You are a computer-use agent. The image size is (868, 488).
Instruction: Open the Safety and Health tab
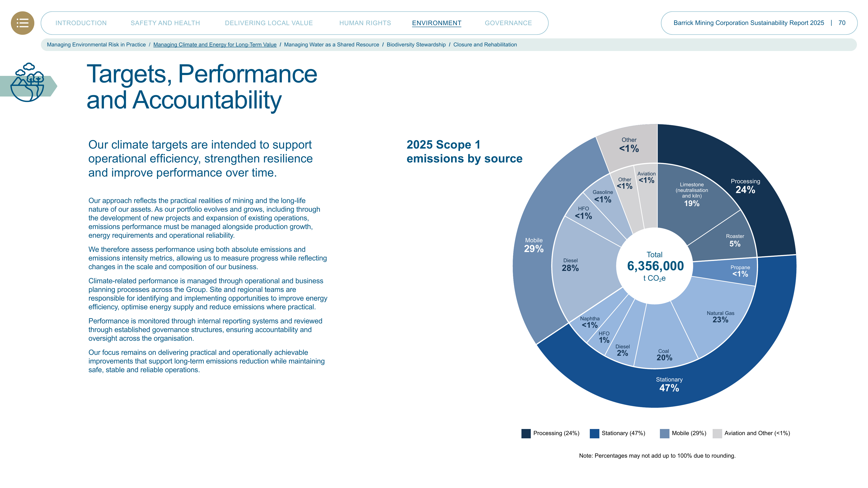click(x=165, y=23)
